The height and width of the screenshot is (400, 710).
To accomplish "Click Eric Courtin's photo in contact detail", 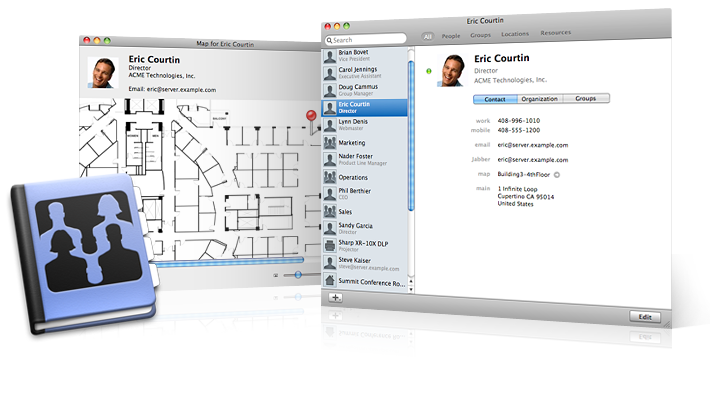I will click(451, 70).
